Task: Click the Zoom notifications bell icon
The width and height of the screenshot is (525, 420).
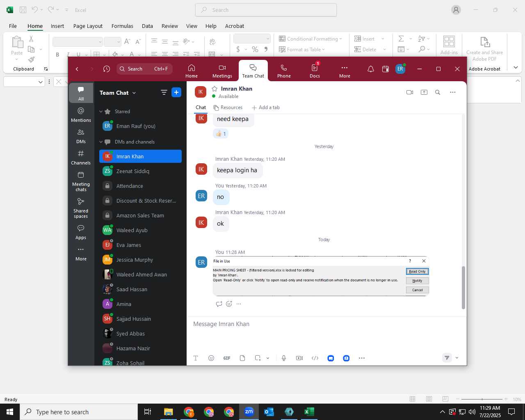Action: pos(370,69)
